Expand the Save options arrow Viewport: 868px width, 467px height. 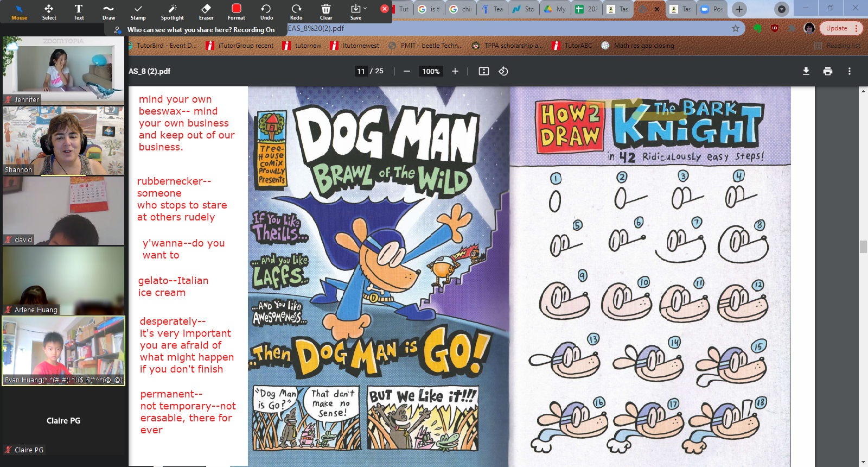365,8
